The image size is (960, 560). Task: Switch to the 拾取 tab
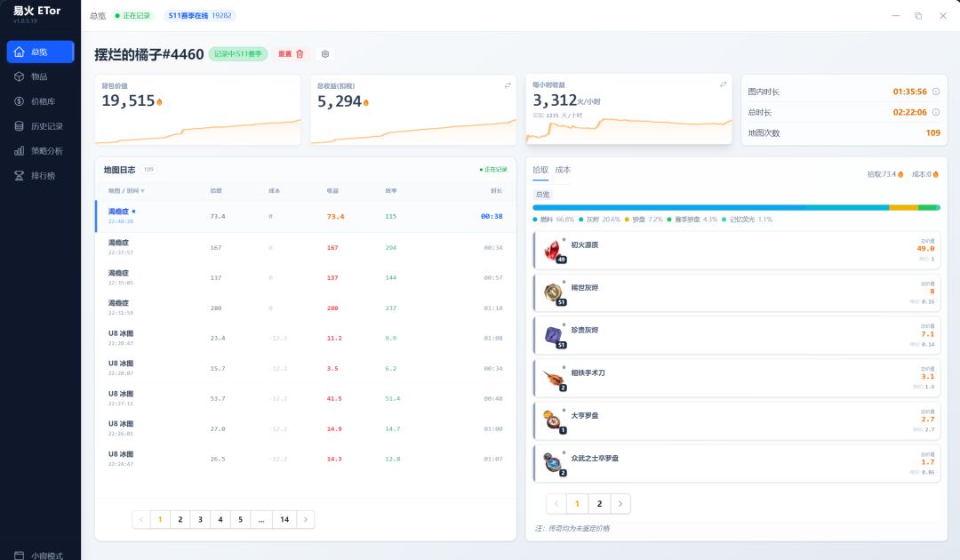(540, 170)
